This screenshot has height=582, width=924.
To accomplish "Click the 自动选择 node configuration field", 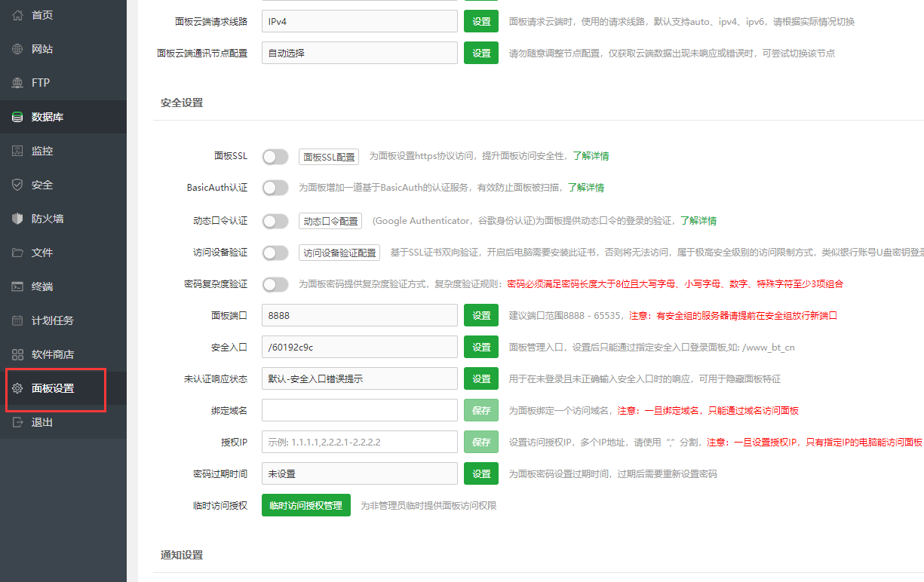I will coord(360,53).
